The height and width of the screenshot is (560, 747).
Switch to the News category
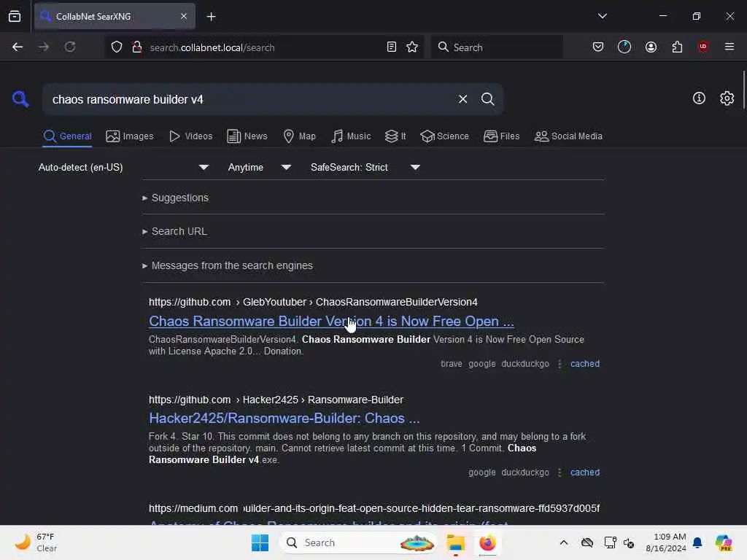coord(247,136)
